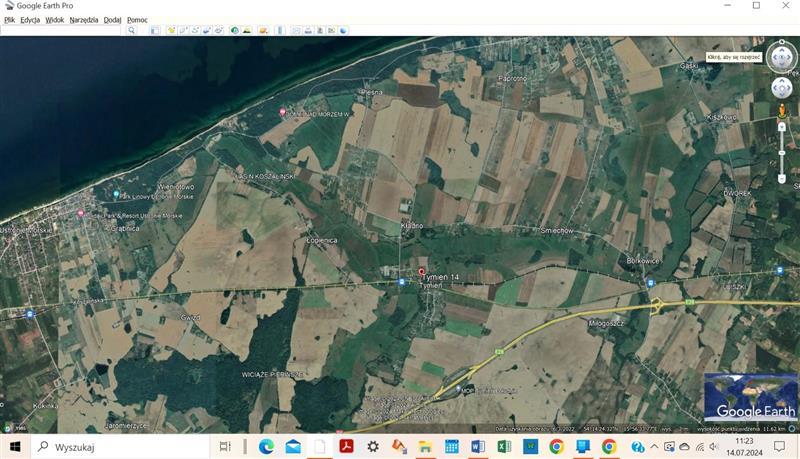Open Excel from the taskbar
This screenshot has width=800, height=459.
coord(504,446)
